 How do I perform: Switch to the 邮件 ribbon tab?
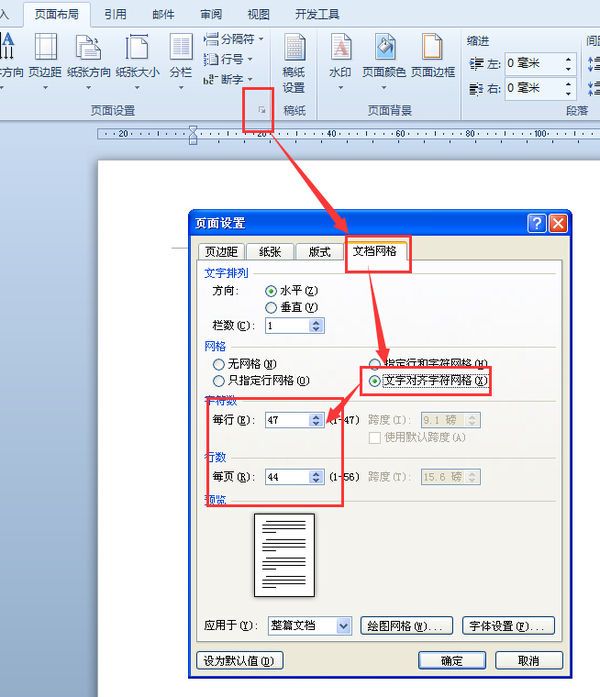click(163, 14)
